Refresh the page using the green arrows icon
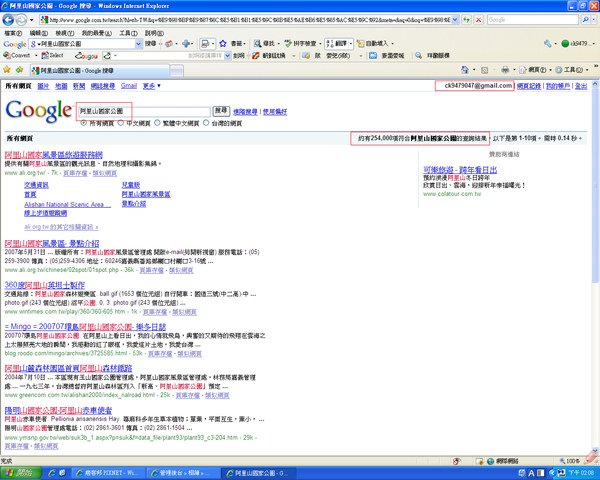Viewport: 600px width, 480px height. click(x=466, y=20)
